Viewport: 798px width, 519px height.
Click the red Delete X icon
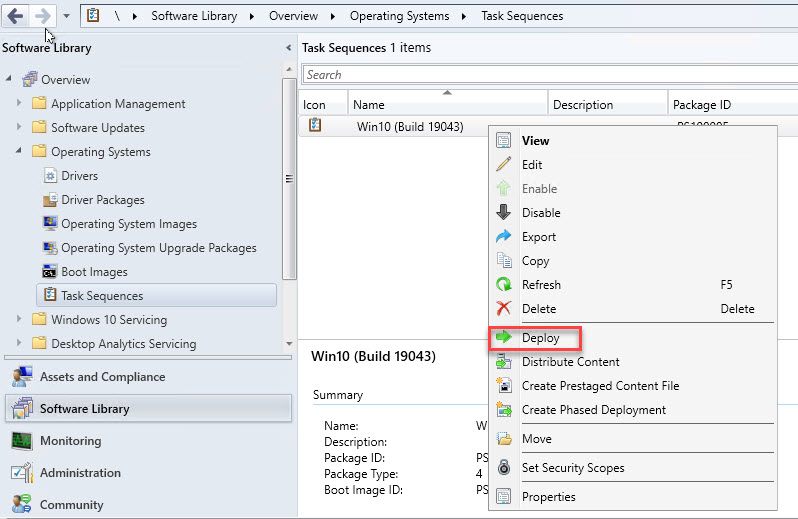pos(504,309)
